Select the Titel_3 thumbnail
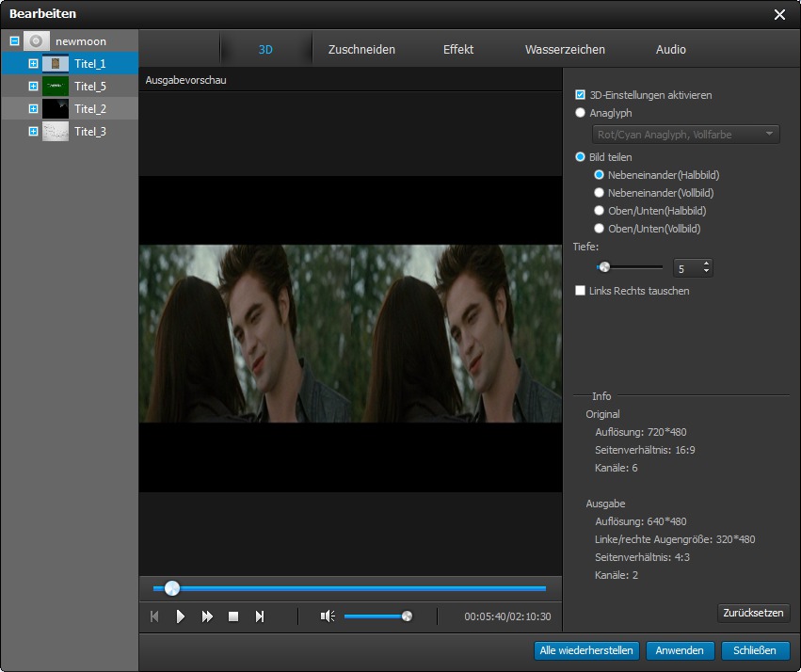This screenshot has width=801, height=672. tap(56, 131)
